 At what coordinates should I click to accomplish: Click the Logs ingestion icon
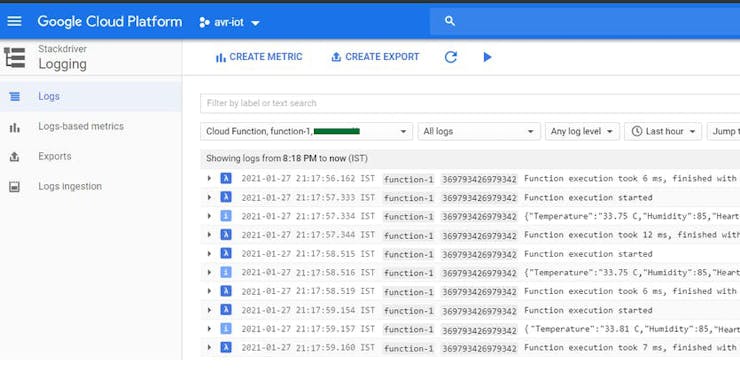click(15, 187)
